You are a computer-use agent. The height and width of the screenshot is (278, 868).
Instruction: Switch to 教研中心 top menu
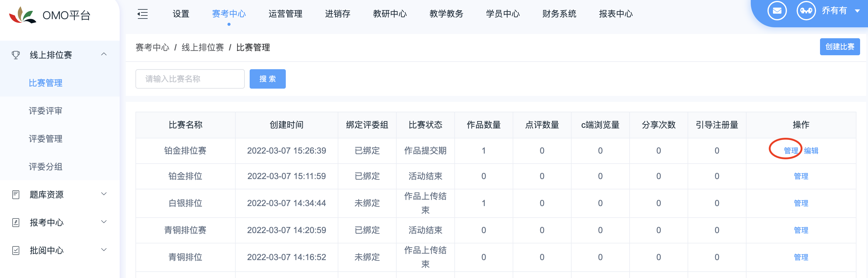[390, 14]
